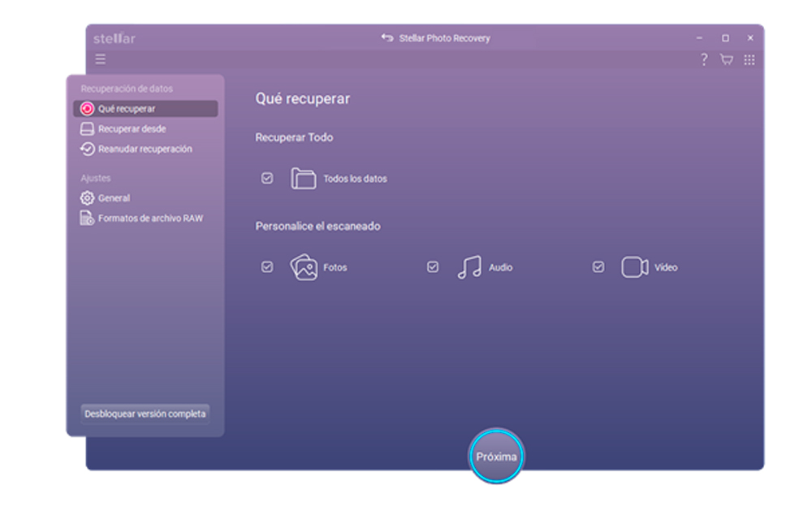The image size is (812, 507).
Task: Uncheck the Video checkbox
Action: click(x=598, y=267)
